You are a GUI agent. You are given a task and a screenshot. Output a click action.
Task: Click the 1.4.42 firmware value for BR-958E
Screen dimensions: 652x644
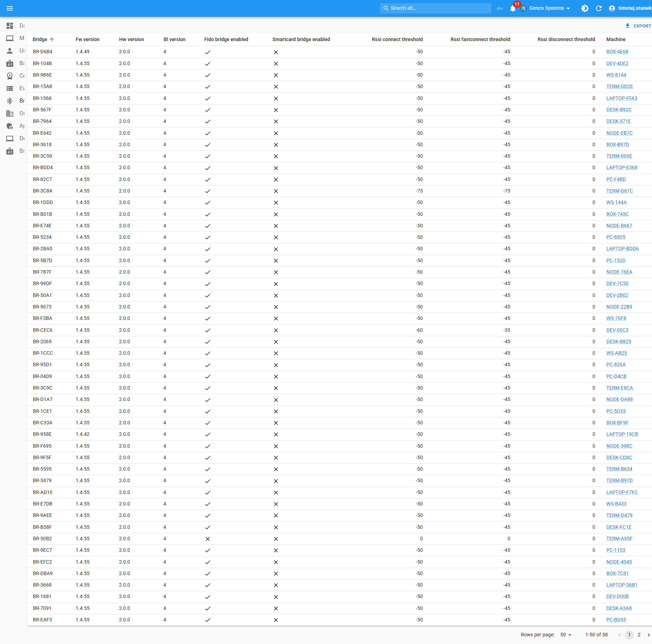tap(82, 434)
